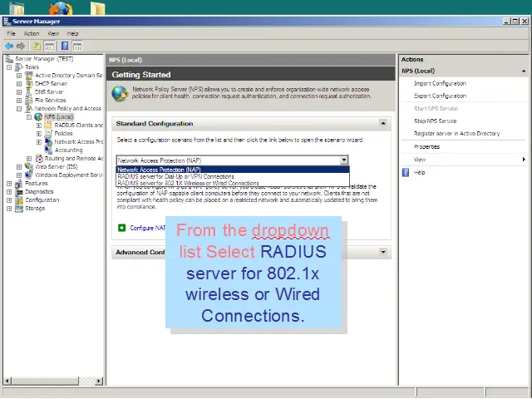
Task: Select Server Manager (TEST) root node
Action: pyautogui.click(x=44, y=59)
